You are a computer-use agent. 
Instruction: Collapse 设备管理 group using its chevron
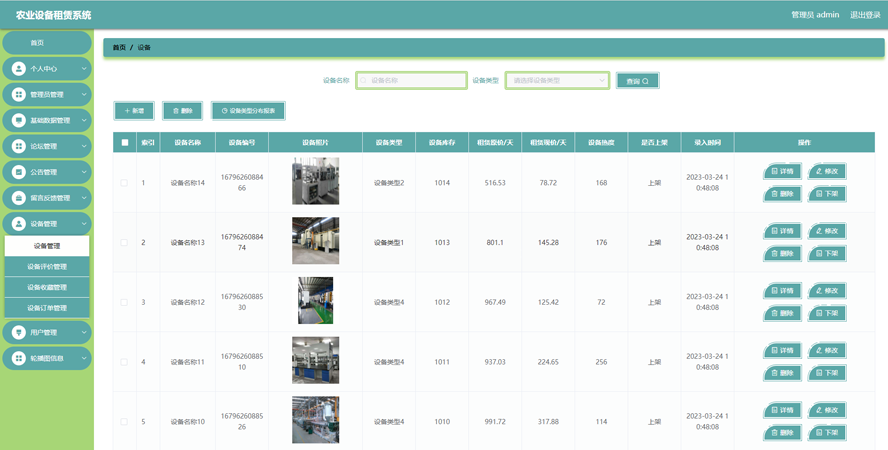click(x=84, y=224)
